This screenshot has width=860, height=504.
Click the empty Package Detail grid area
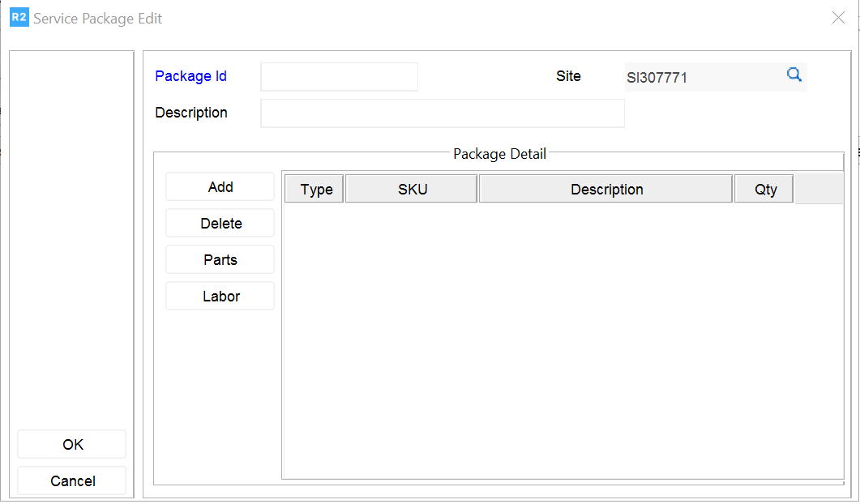tap(562, 340)
